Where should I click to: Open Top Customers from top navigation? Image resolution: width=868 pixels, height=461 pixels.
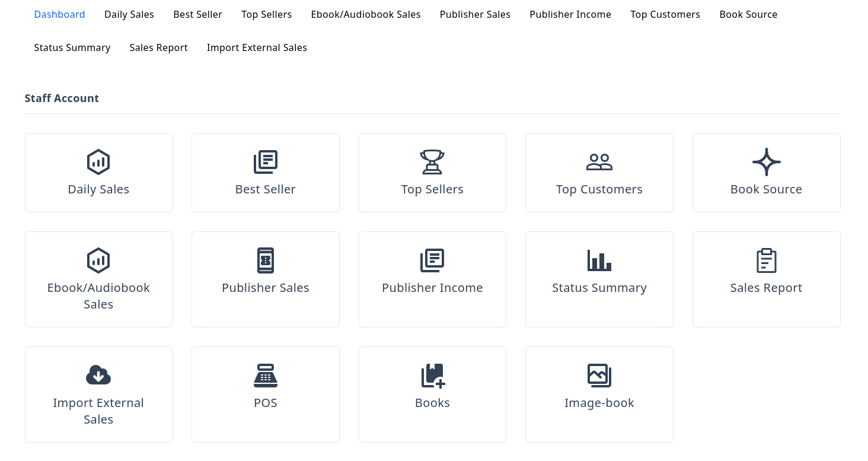[x=665, y=14]
